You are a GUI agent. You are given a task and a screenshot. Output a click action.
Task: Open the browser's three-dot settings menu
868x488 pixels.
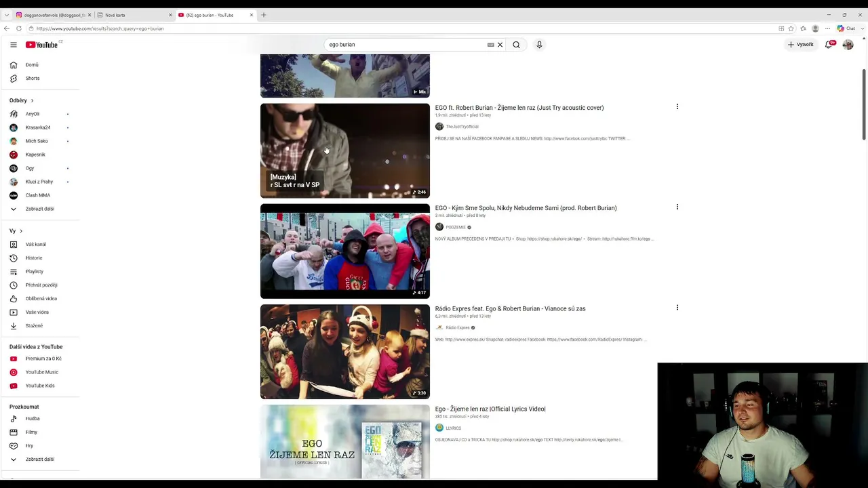coord(827,28)
